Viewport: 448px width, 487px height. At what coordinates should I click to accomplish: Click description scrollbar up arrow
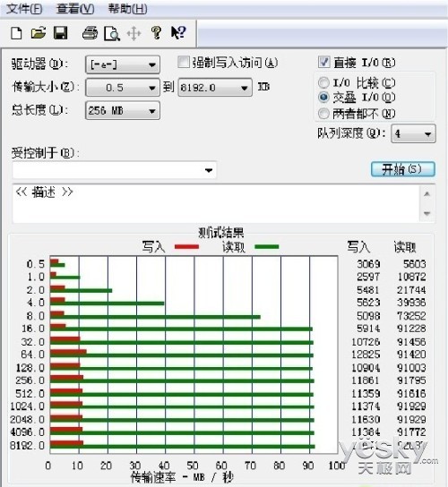426,194
